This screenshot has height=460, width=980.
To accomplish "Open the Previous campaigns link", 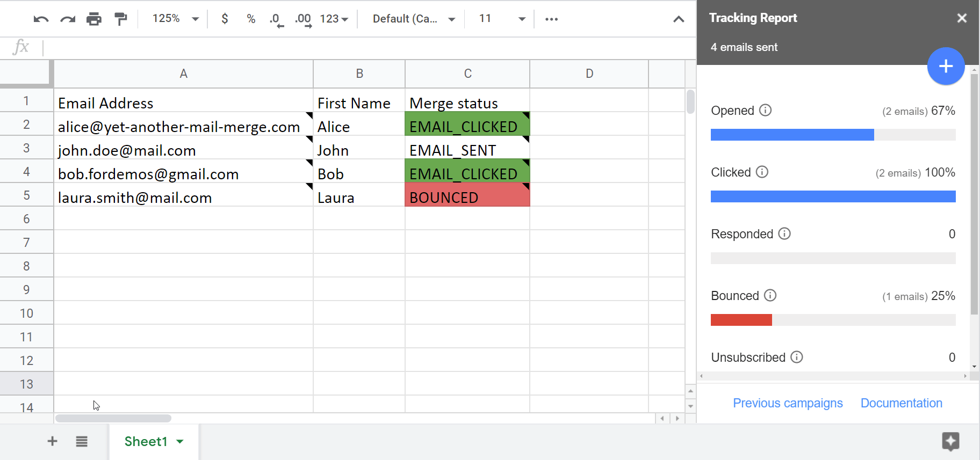I will (788, 403).
